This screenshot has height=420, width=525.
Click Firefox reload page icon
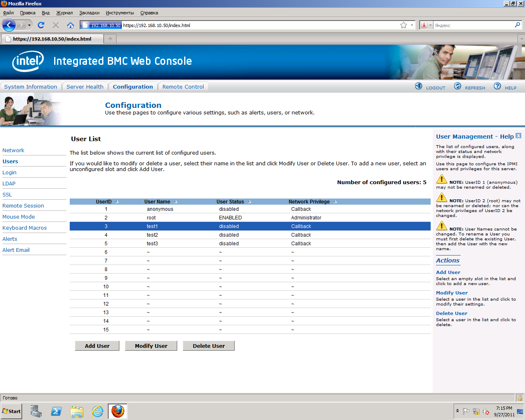coord(41,25)
